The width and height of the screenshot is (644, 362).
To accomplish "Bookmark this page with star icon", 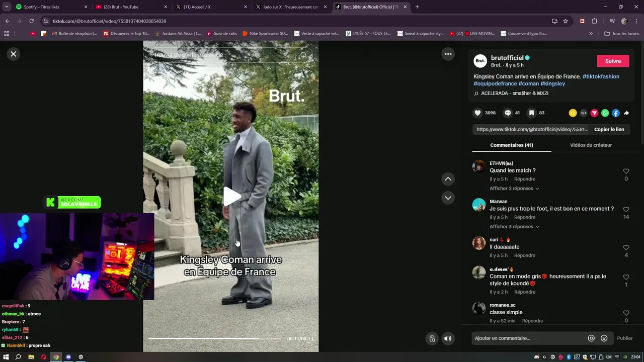I will coord(566,21).
